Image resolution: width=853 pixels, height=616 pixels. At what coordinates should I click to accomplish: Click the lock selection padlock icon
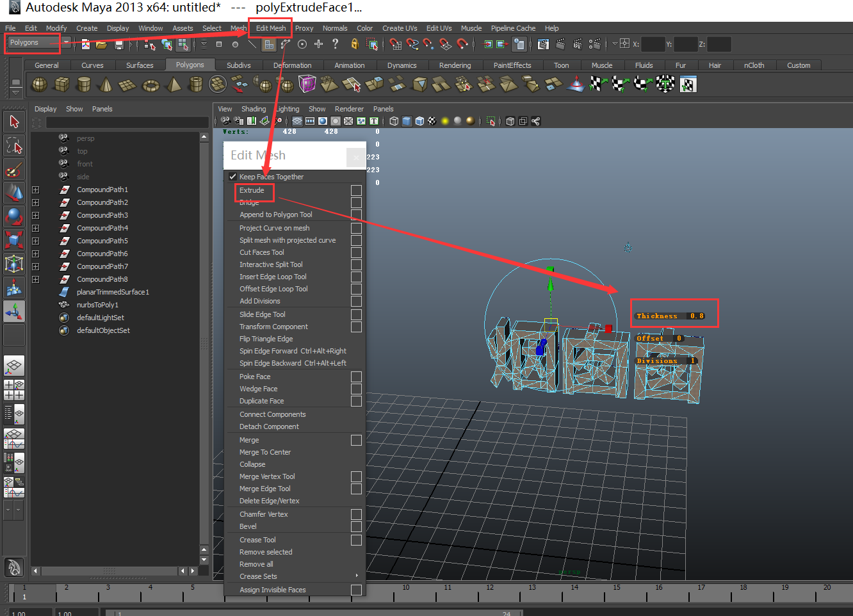[x=354, y=44]
